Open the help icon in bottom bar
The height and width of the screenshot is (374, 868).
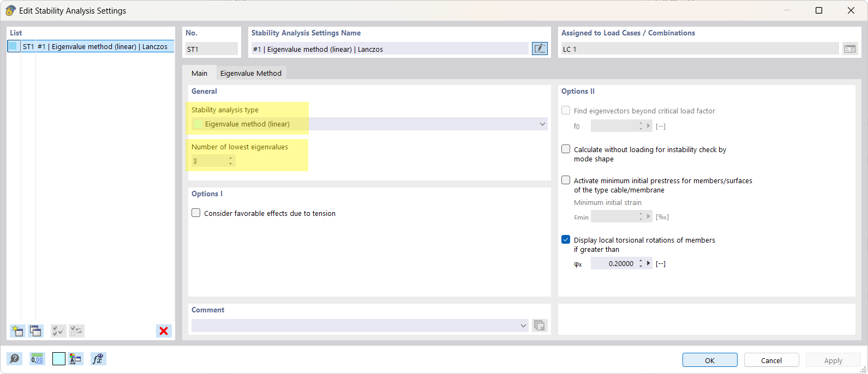[15, 359]
